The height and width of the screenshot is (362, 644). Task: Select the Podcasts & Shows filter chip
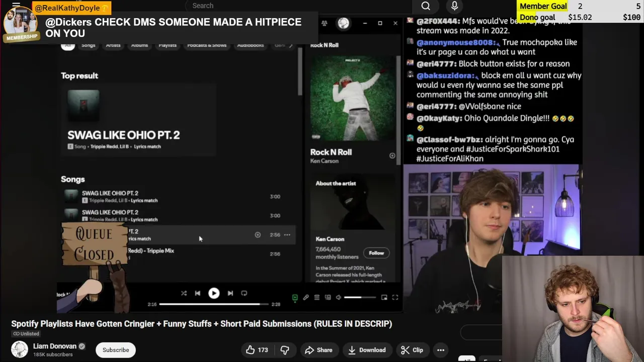[x=207, y=45]
